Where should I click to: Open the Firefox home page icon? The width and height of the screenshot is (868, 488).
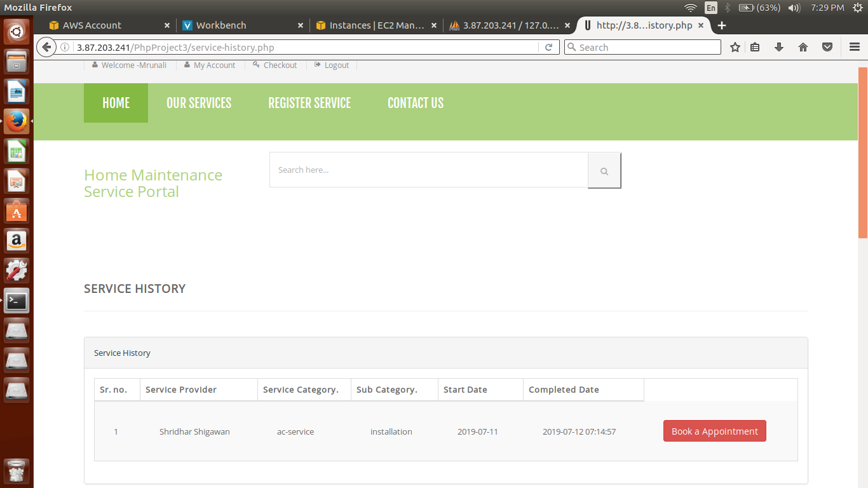click(x=803, y=47)
